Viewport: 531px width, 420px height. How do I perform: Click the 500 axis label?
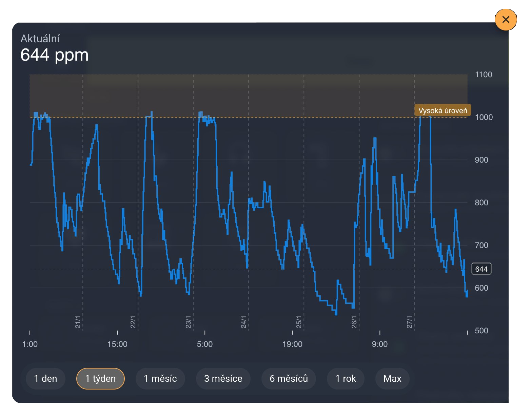(x=481, y=330)
